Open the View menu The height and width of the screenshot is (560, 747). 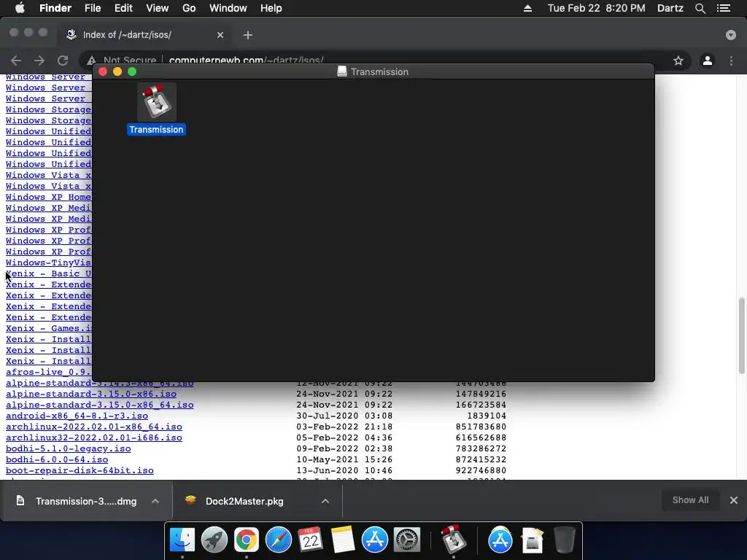[x=158, y=8]
